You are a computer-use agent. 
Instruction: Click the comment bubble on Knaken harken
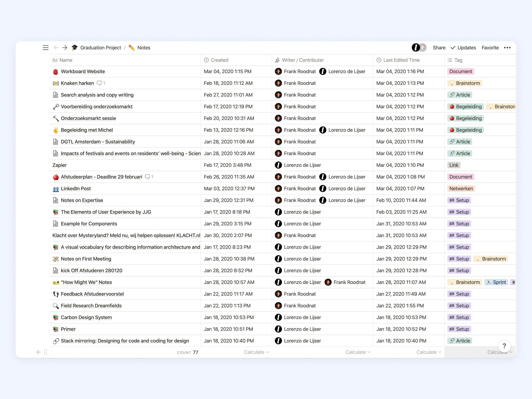click(x=99, y=83)
